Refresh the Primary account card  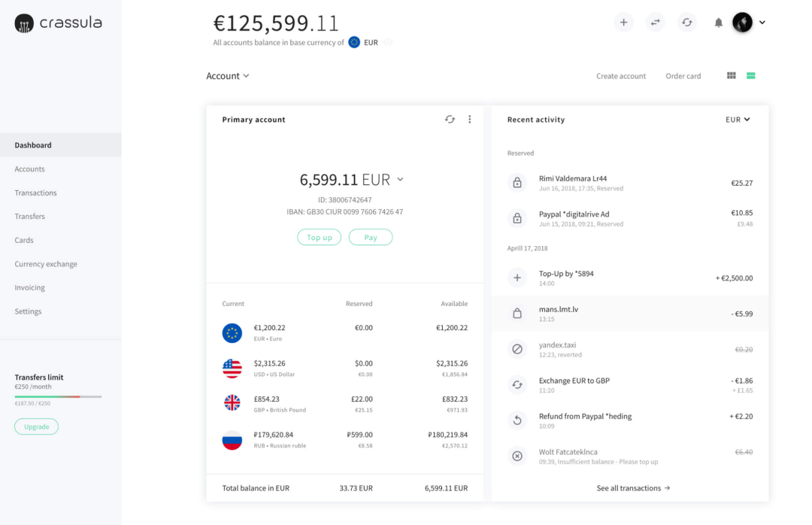450,120
